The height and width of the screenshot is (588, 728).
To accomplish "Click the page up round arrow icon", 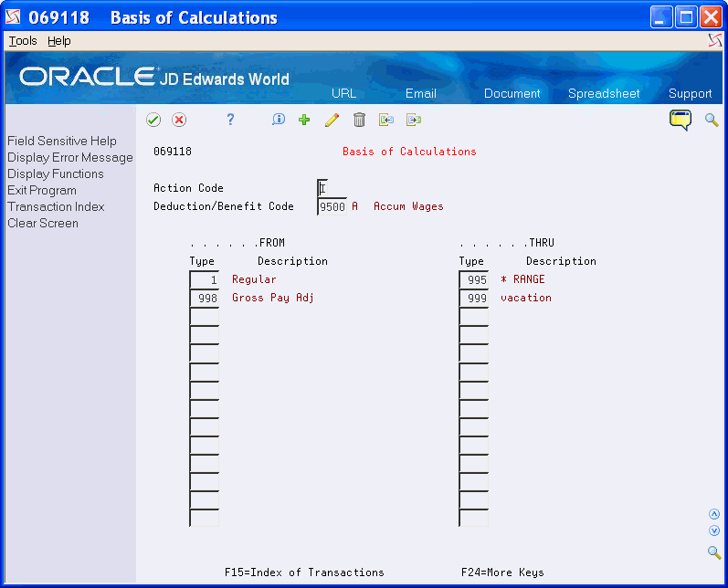I will [x=714, y=514].
